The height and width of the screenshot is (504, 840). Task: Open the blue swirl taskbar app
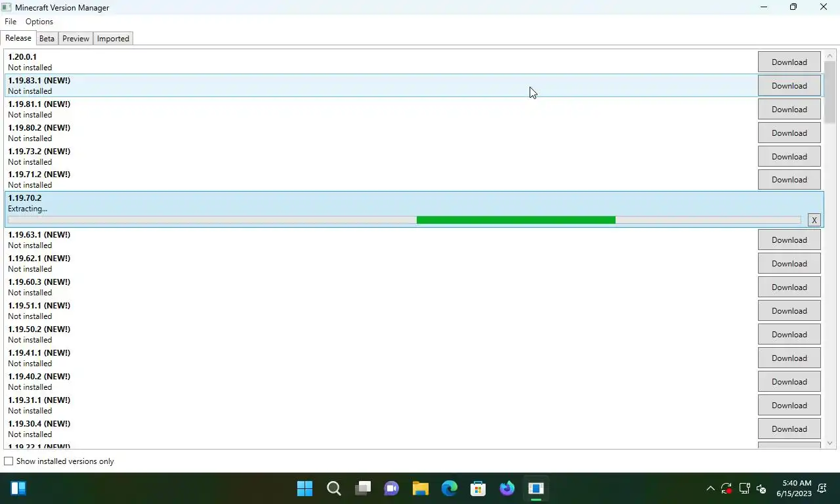click(507, 488)
